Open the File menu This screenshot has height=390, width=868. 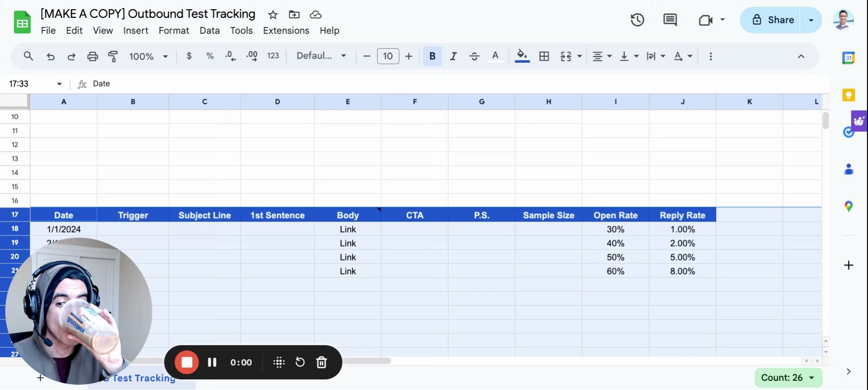coord(48,30)
